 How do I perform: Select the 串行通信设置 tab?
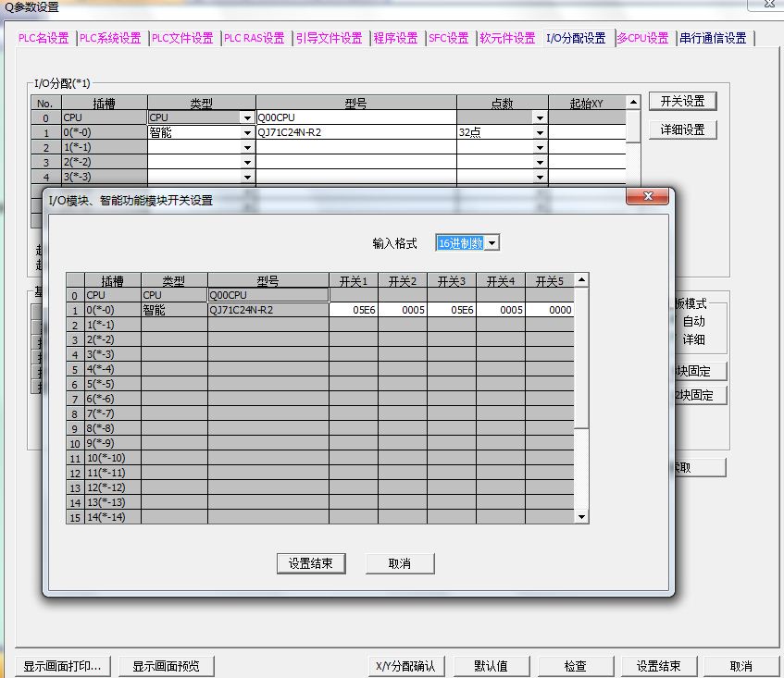point(713,38)
